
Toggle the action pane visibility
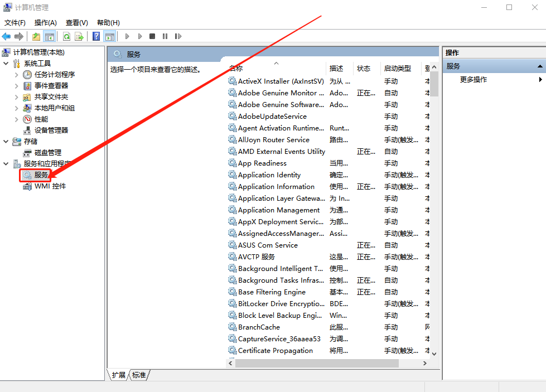tap(109, 36)
